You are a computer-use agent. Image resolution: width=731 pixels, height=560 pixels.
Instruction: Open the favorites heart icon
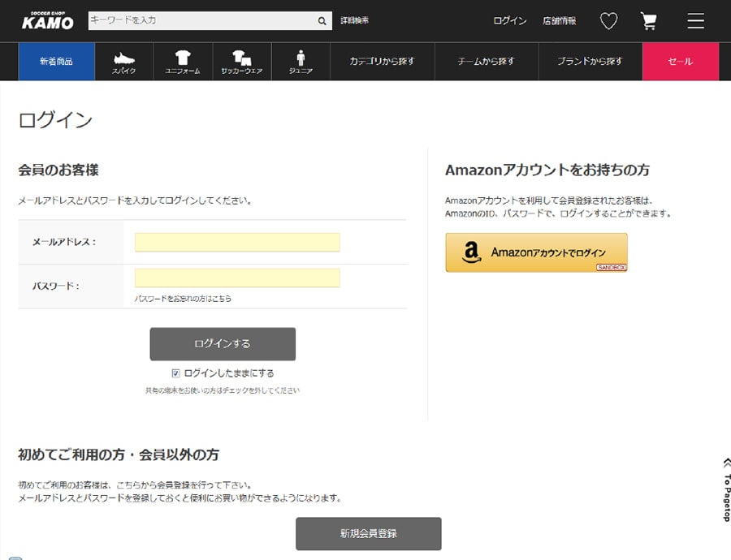pos(608,21)
